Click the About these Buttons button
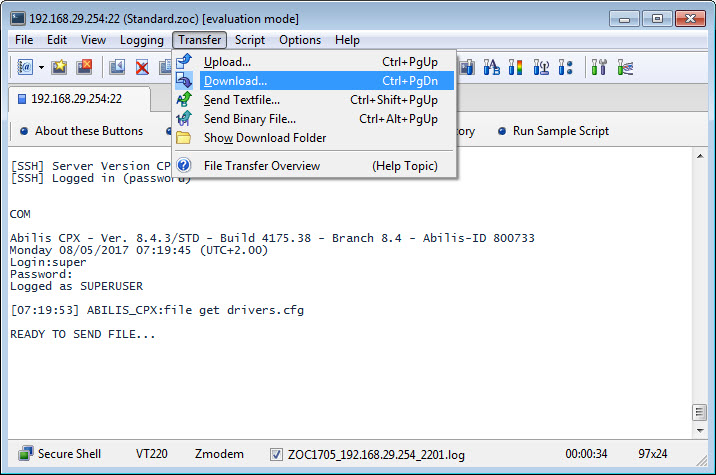 (80, 131)
